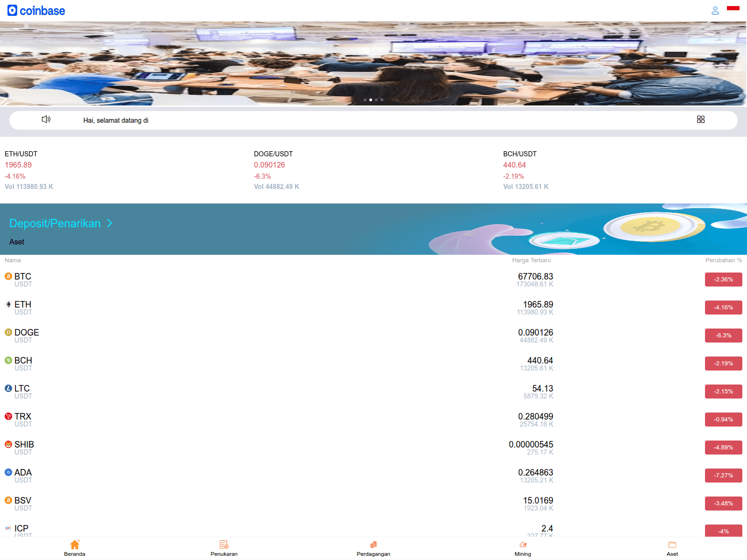
Task: Open the Deposit/Penarikan link
Action: [55, 224]
